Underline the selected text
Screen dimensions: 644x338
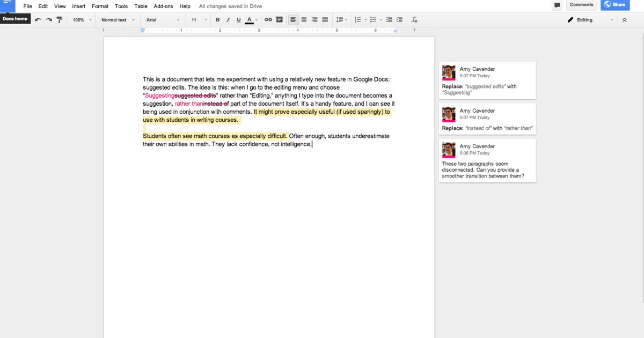(x=238, y=19)
